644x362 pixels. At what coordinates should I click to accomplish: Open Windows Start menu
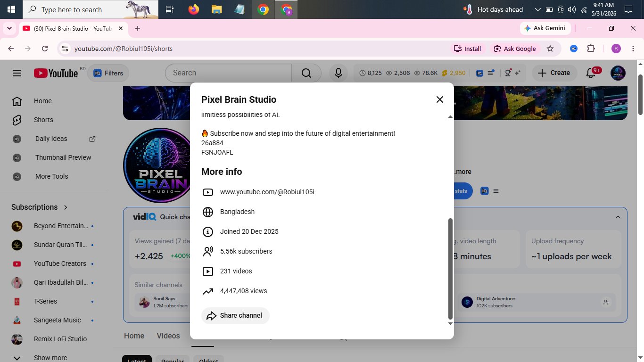(11, 9)
